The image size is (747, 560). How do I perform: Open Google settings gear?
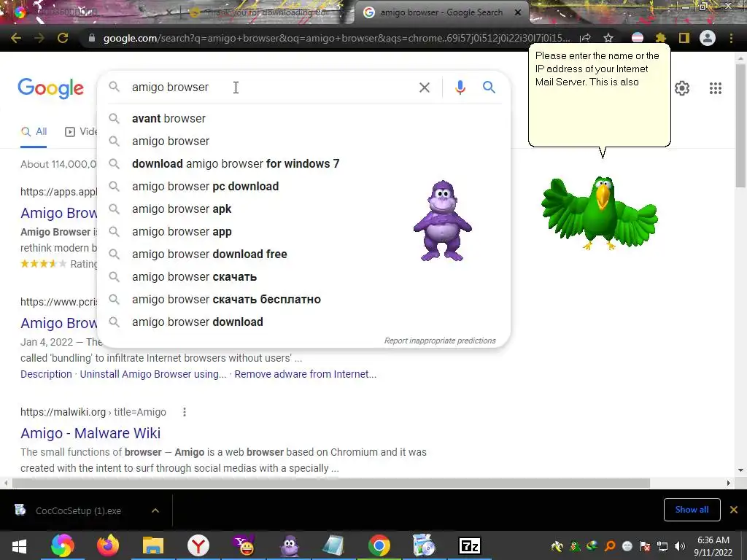click(682, 88)
